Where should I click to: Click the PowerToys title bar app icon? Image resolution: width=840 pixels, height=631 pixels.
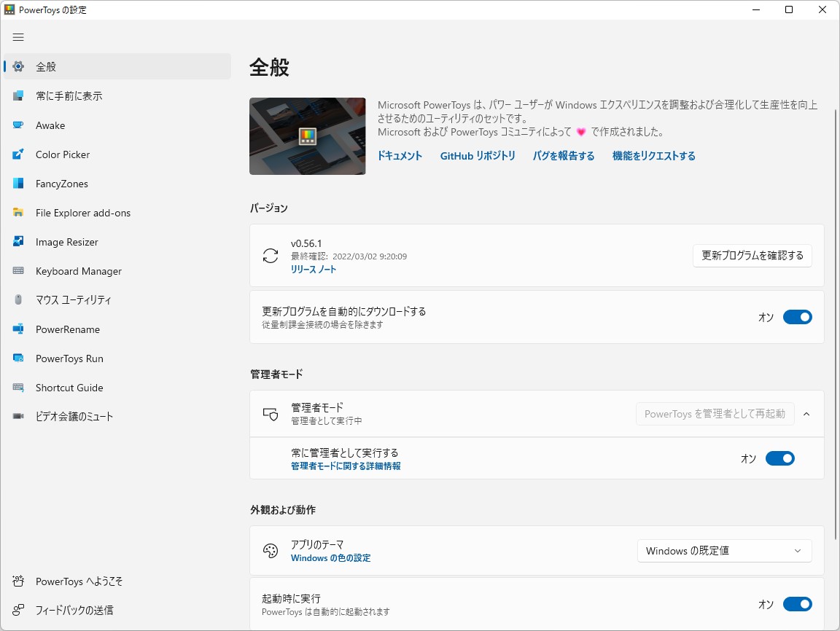(x=9, y=9)
